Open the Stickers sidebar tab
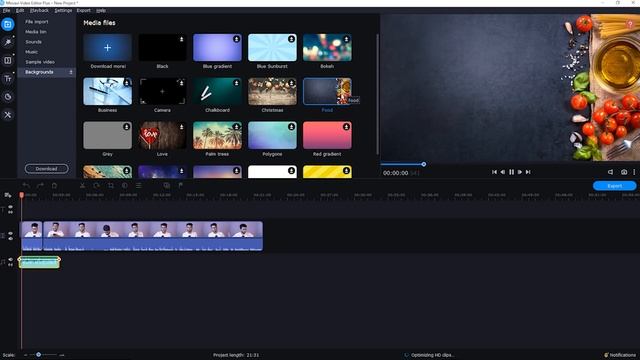 pyautogui.click(x=8, y=97)
